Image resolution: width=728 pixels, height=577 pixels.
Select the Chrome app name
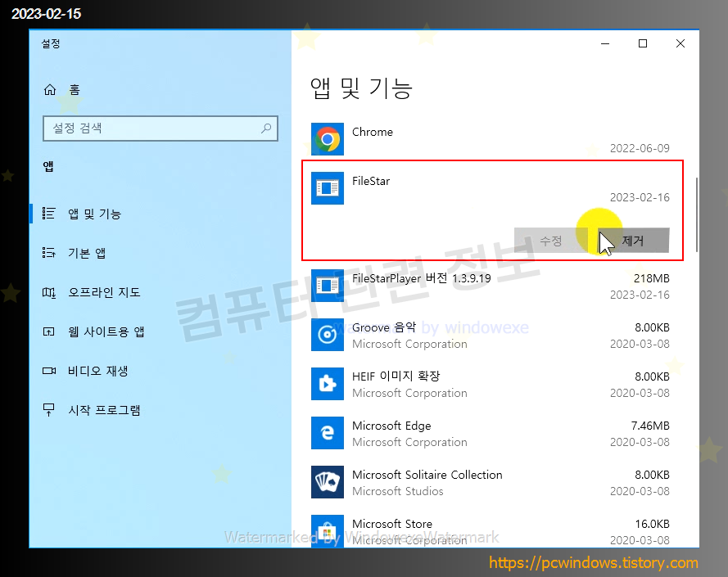pyautogui.click(x=373, y=133)
